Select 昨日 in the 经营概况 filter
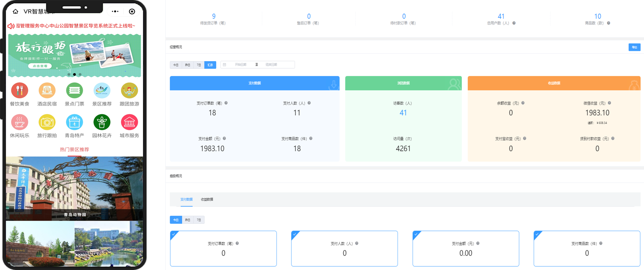The image size is (644, 270). click(188, 65)
